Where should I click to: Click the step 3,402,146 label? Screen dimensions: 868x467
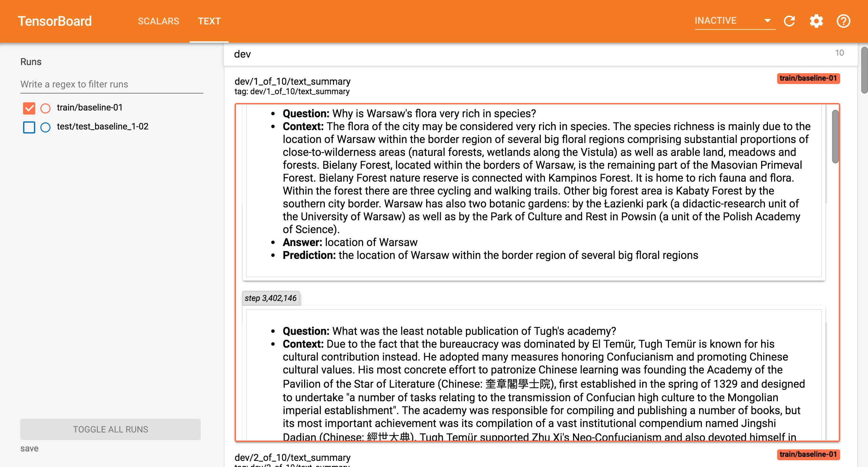pyautogui.click(x=271, y=298)
